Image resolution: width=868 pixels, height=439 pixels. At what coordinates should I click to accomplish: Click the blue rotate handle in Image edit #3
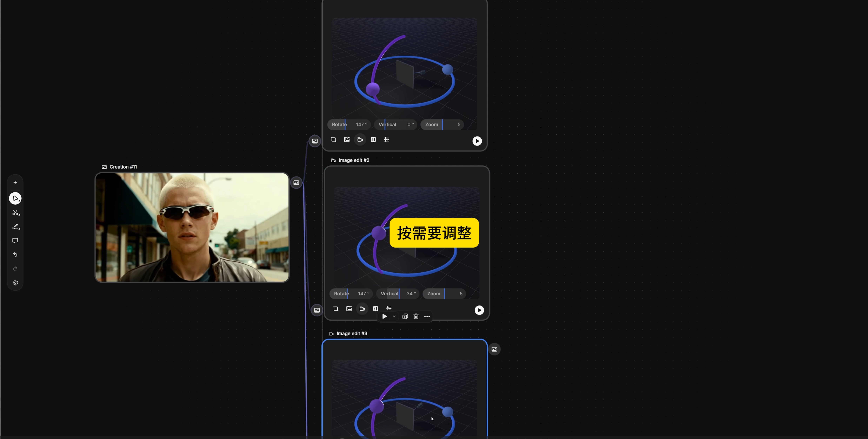[447, 412]
